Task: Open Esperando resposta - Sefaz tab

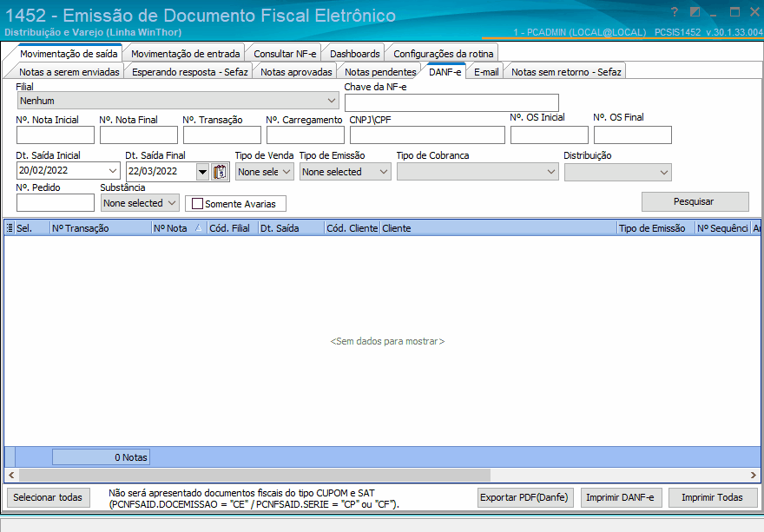Action: 190,72
